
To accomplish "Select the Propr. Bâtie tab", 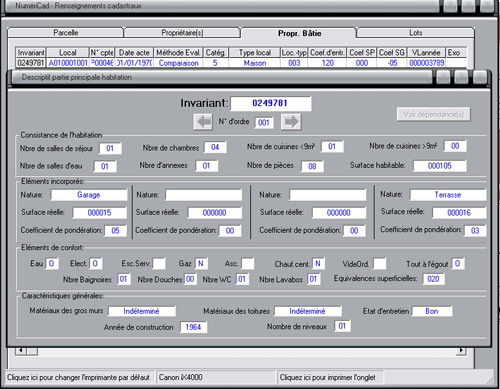I will (x=299, y=33).
